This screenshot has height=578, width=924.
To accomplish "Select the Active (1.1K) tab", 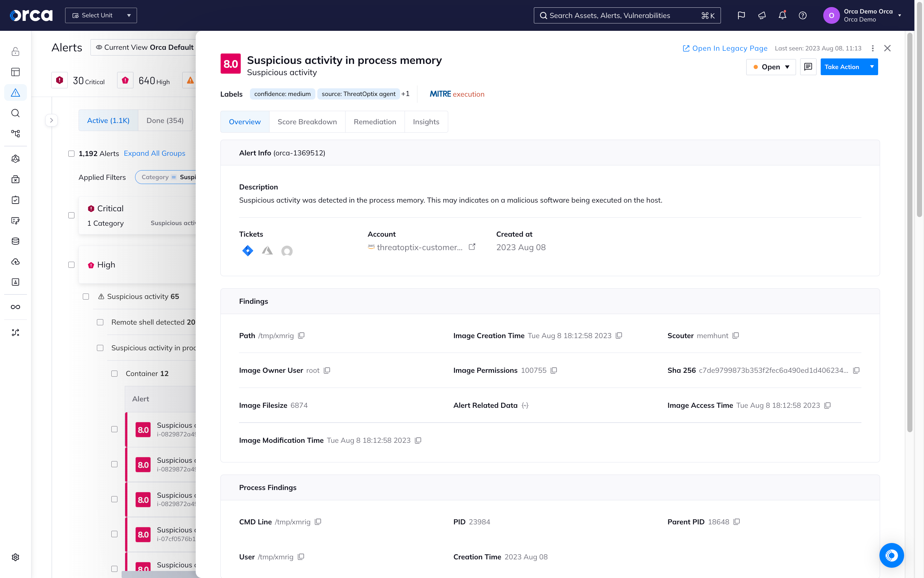I will 108,120.
